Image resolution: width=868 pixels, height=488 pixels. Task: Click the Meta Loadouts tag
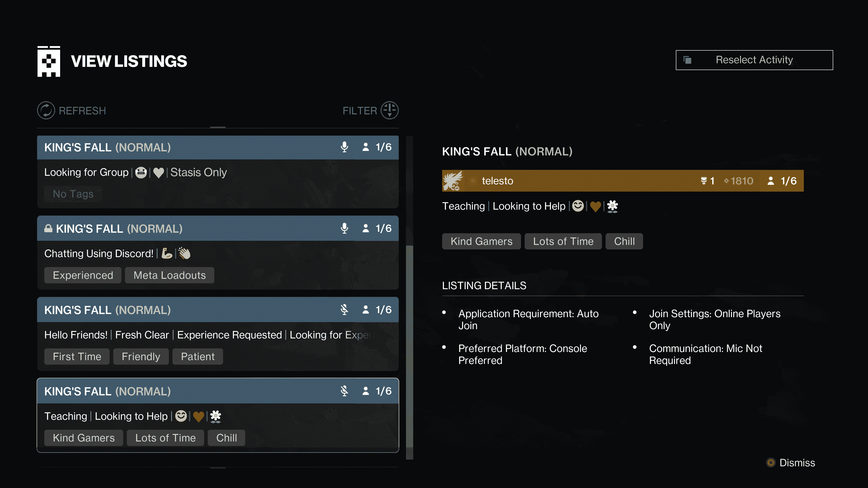pos(170,275)
